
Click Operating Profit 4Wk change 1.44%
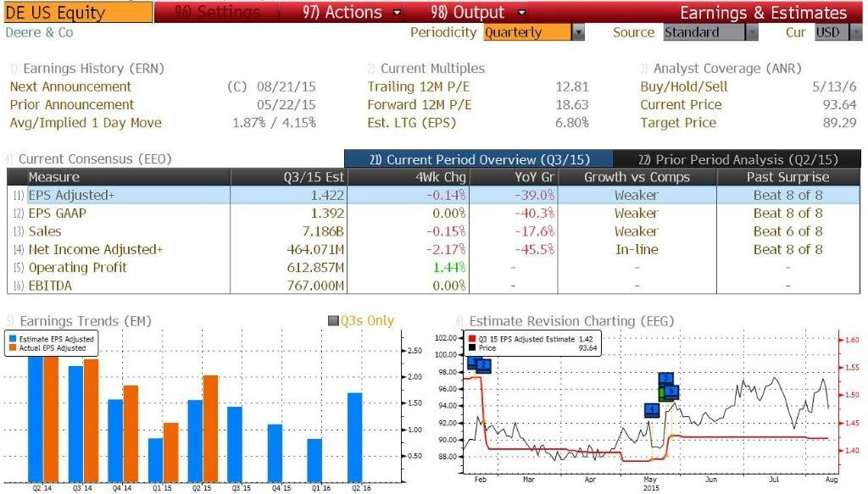click(449, 268)
